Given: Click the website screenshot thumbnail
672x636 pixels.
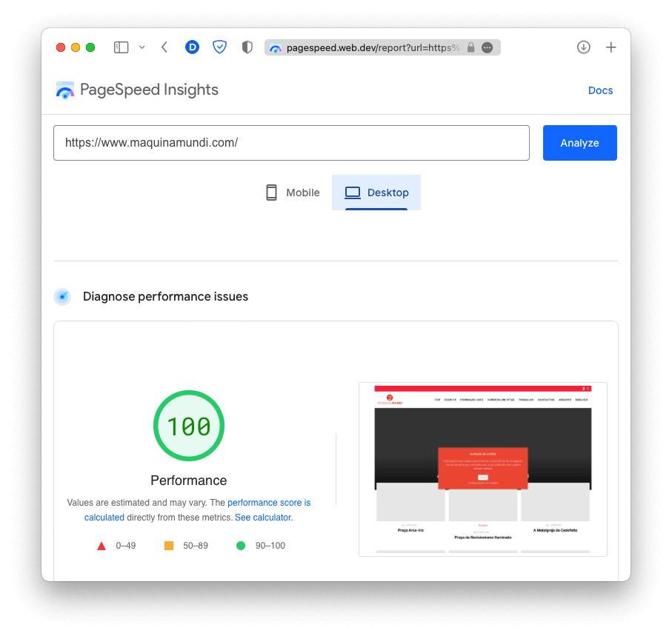Looking at the screenshot, I should (x=482, y=469).
